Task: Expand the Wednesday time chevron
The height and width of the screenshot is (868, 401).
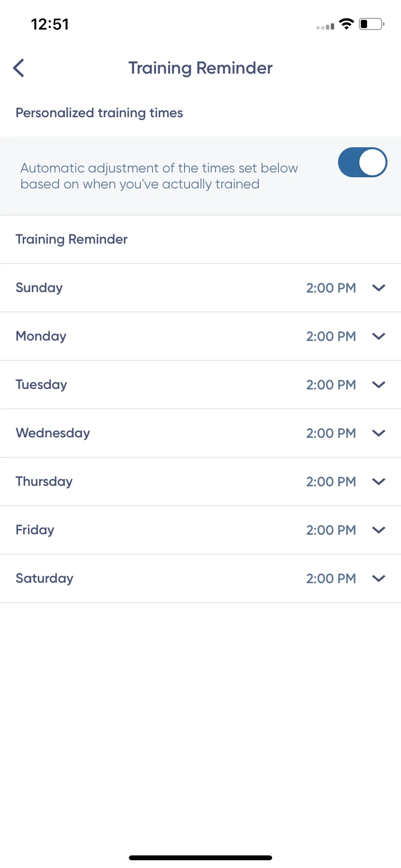Action: point(379,433)
